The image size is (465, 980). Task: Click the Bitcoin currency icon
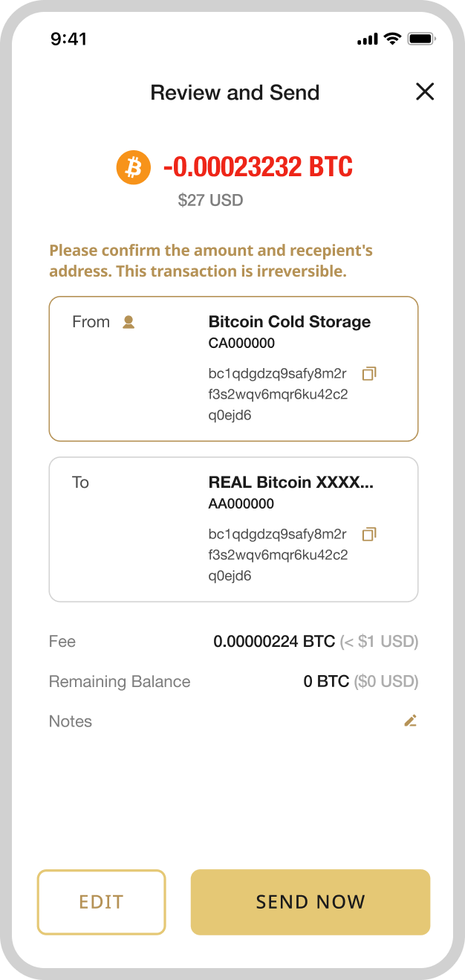pyautogui.click(x=133, y=167)
